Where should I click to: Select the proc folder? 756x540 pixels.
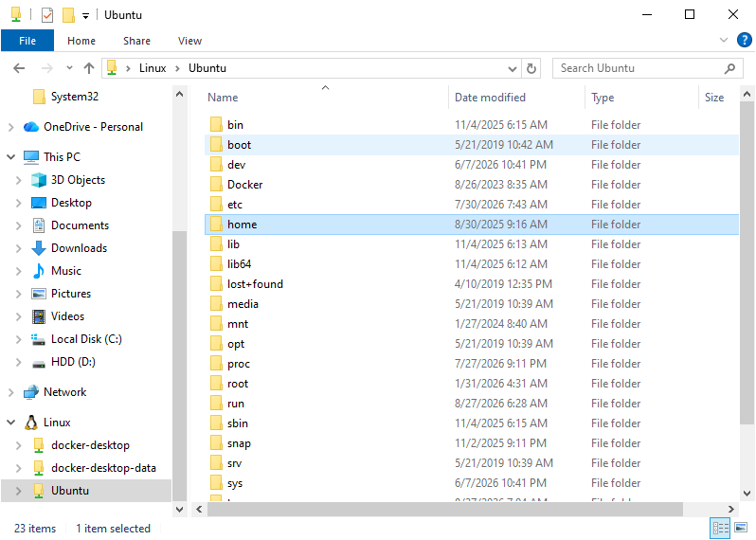coord(239,364)
